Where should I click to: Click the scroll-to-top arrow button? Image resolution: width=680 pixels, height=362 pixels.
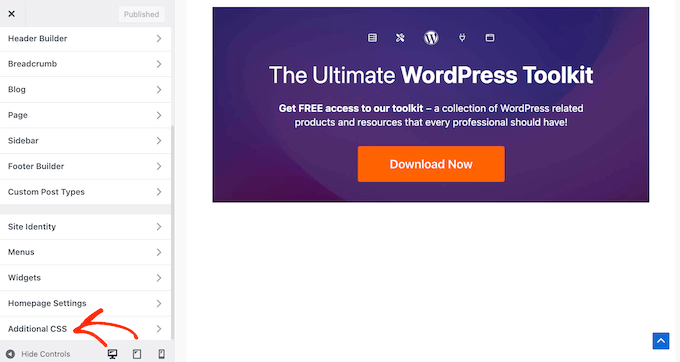pos(661,341)
